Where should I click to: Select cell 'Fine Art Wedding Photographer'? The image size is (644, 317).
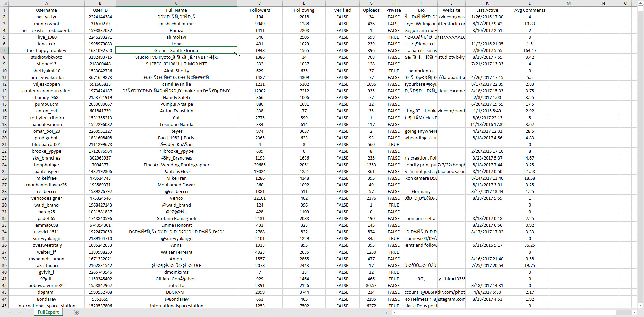pos(176,165)
